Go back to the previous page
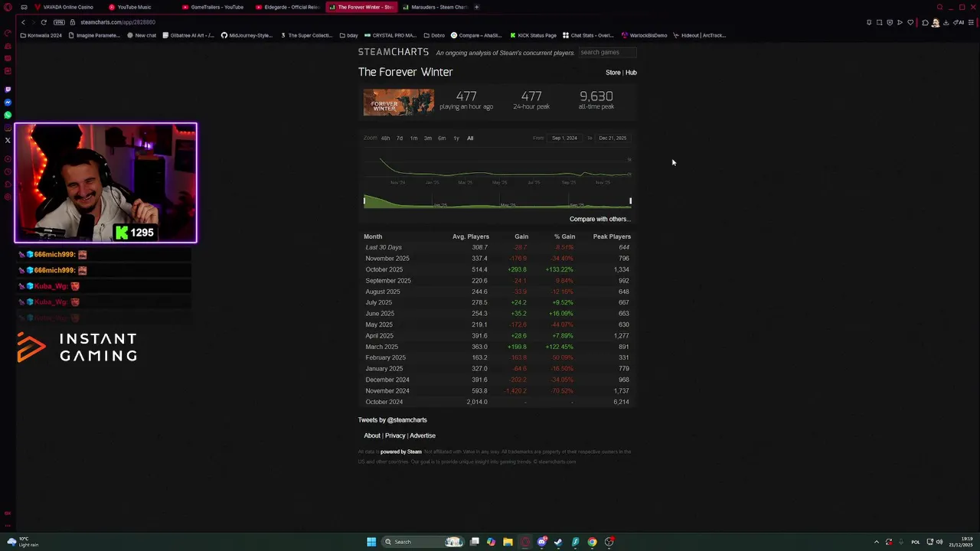The image size is (980, 551). coord(23,22)
